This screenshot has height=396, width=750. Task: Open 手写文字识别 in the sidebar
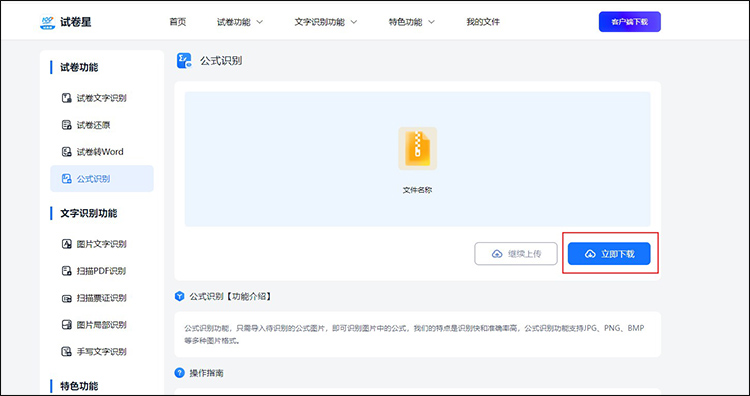point(102,352)
